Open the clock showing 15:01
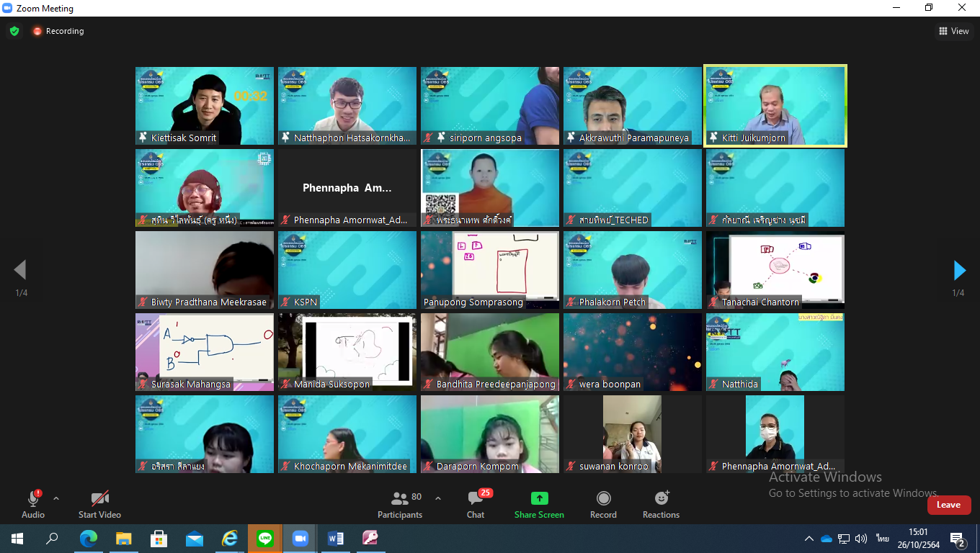980x553 pixels. 918,539
